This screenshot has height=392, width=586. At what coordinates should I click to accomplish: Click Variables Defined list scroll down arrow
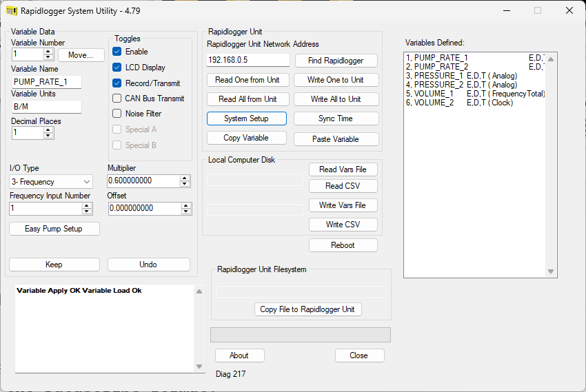tap(551, 271)
